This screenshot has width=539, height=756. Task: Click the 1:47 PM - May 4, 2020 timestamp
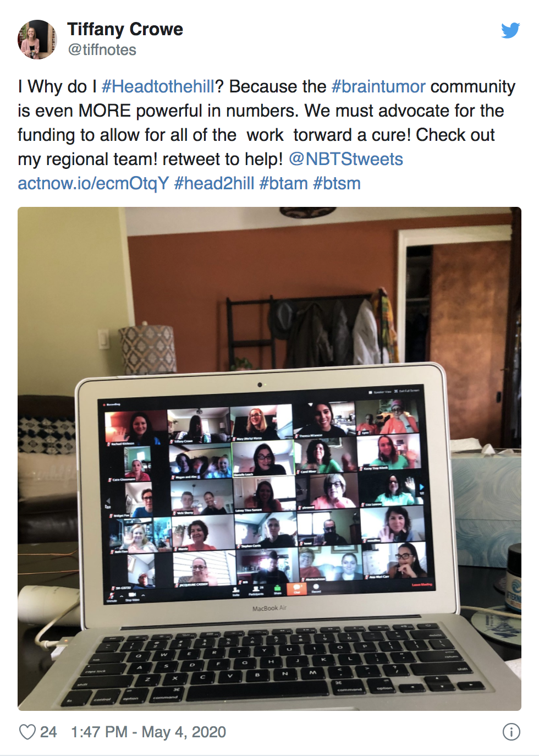[x=148, y=732]
